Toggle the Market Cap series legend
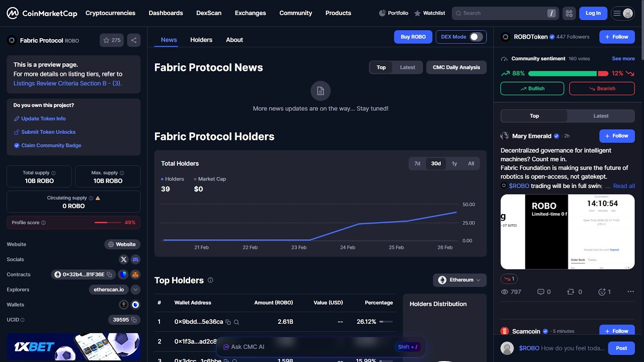644x362 pixels. click(x=210, y=179)
